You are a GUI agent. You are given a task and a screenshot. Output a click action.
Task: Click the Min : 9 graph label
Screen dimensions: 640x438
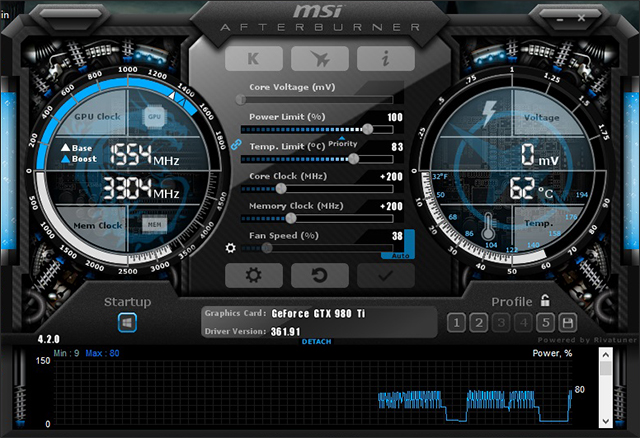66,354
